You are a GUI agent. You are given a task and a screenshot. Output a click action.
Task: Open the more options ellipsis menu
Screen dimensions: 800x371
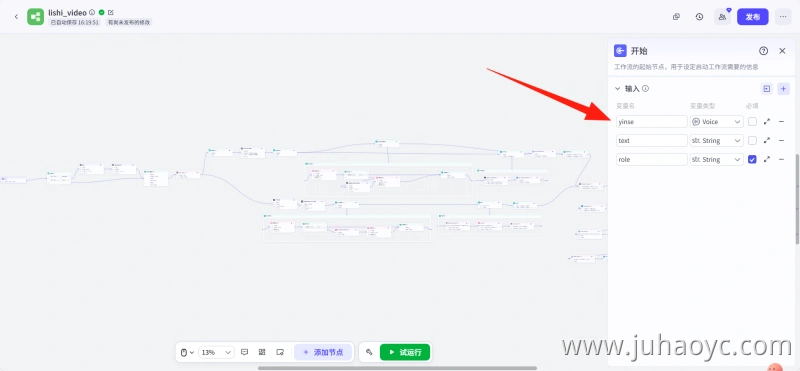point(783,17)
